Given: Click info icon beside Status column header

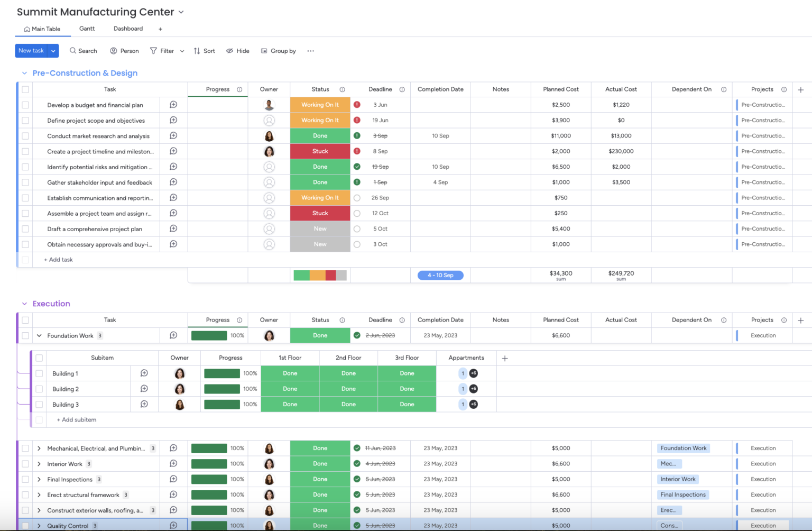Looking at the screenshot, I should tap(342, 89).
